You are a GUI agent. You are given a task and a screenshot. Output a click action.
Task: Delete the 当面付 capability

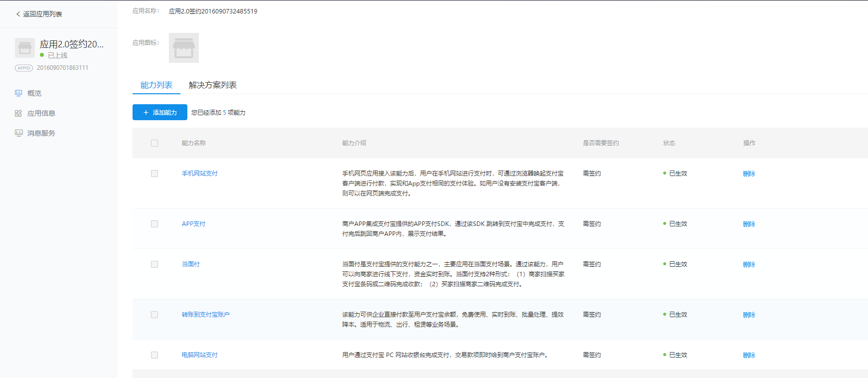[x=749, y=264]
